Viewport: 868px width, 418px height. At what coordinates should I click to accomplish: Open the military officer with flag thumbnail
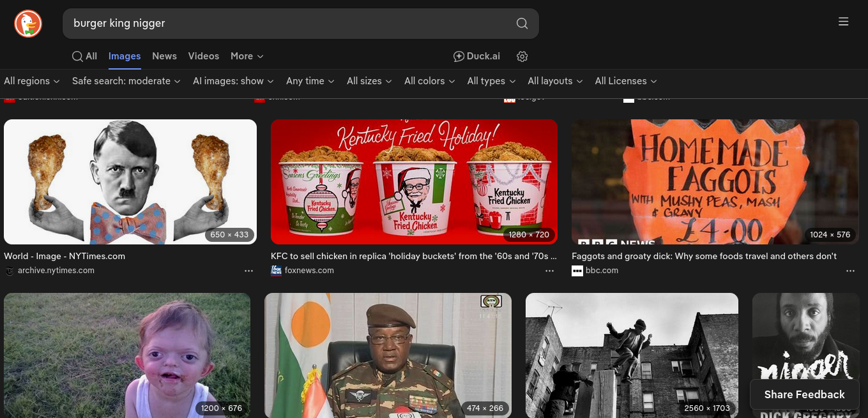click(388, 355)
